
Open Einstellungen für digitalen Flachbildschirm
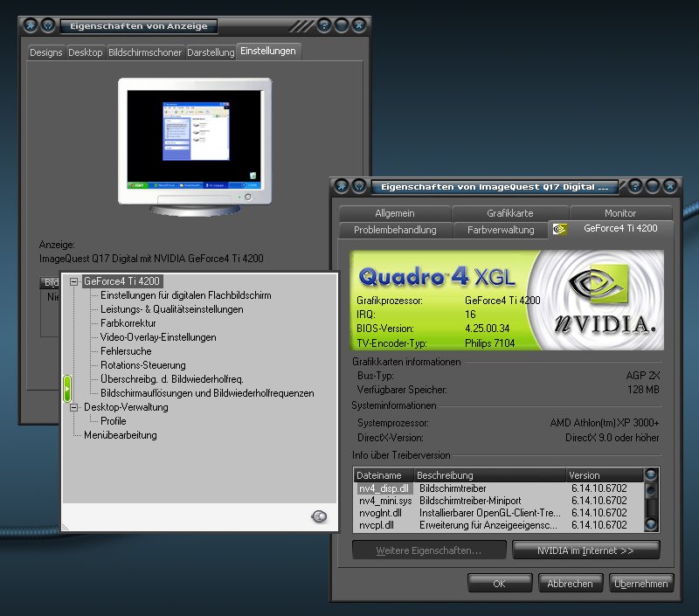pos(185,295)
